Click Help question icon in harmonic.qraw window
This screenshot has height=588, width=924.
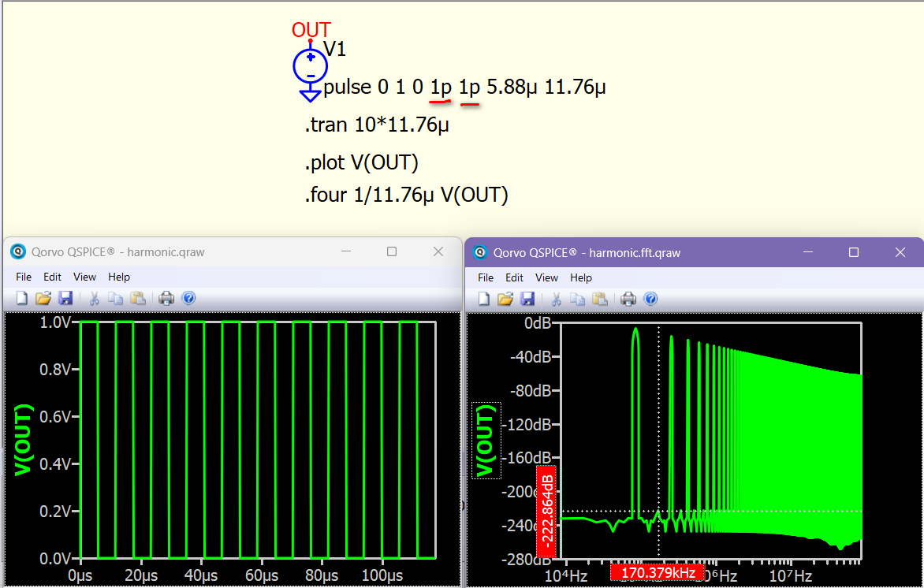tap(188, 298)
